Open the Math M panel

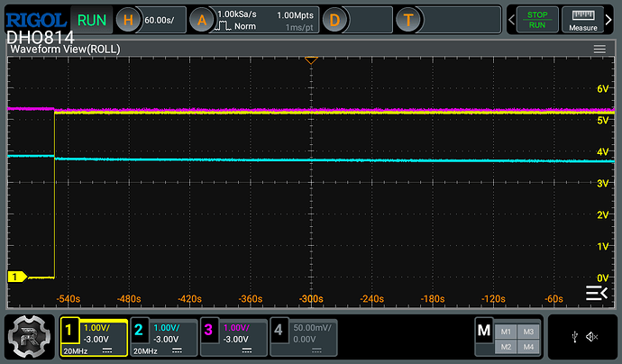[484, 332]
